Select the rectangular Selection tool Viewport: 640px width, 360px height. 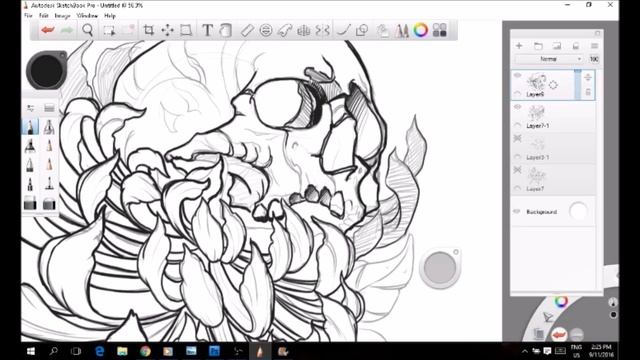(109, 31)
